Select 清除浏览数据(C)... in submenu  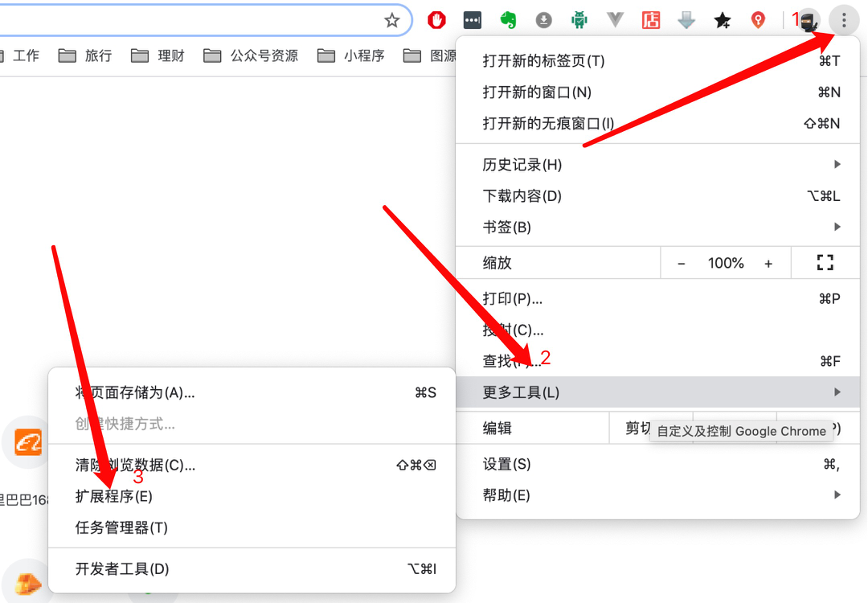252,465
